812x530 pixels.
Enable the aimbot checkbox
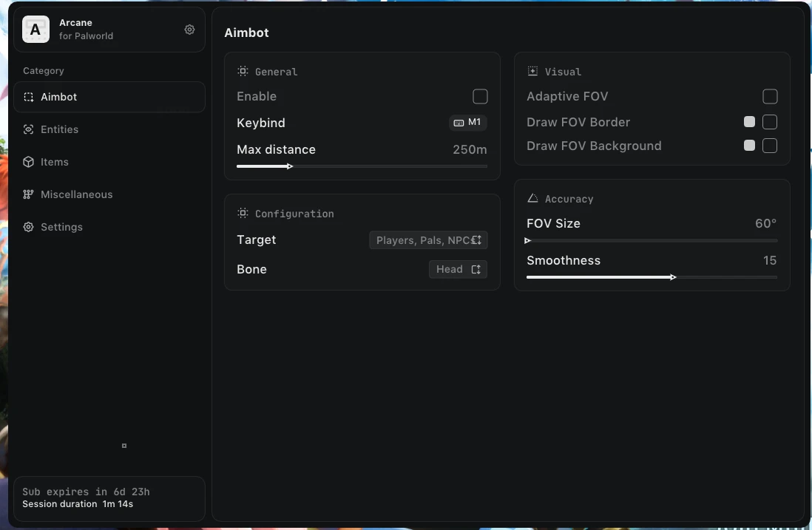[x=480, y=96]
